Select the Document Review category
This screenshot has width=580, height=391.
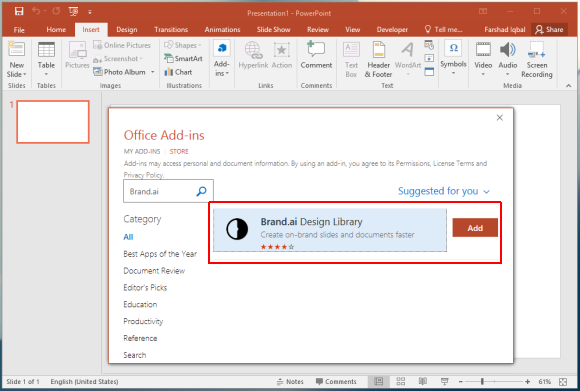[154, 271]
